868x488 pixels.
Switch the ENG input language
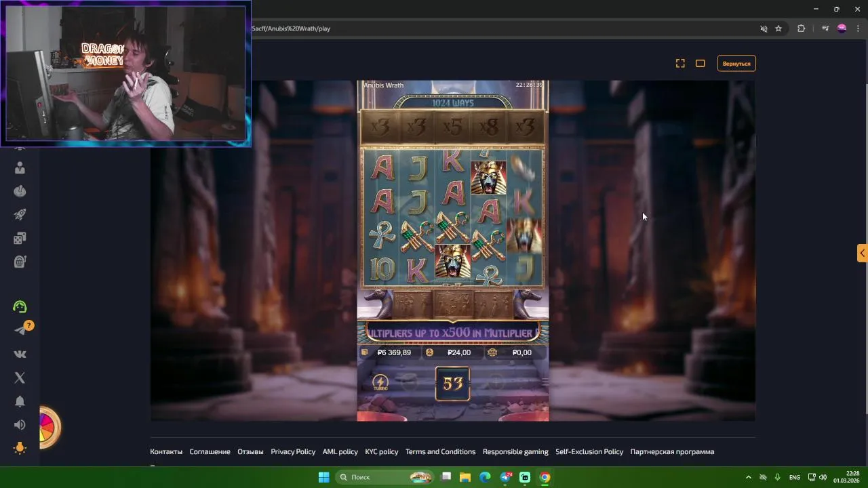click(x=795, y=477)
